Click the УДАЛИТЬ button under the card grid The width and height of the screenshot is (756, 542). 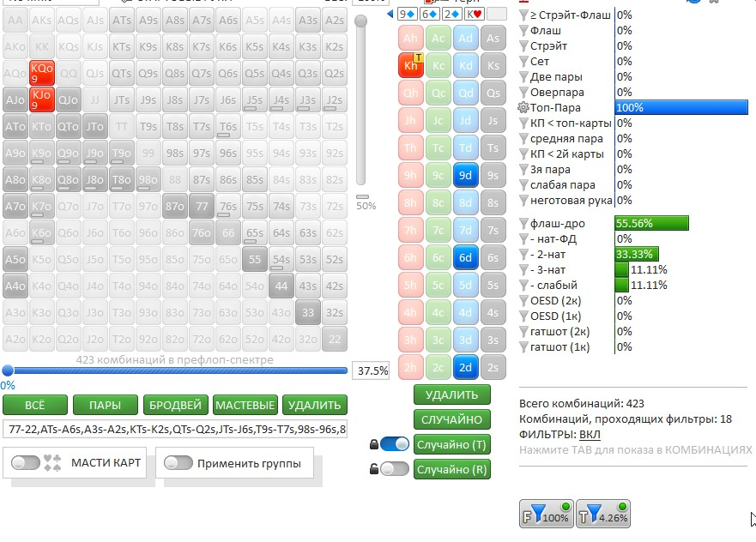pyautogui.click(x=451, y=394)
